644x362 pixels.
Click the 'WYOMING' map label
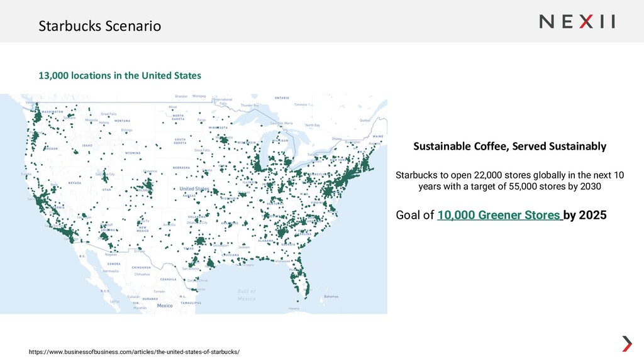(133, 153)
